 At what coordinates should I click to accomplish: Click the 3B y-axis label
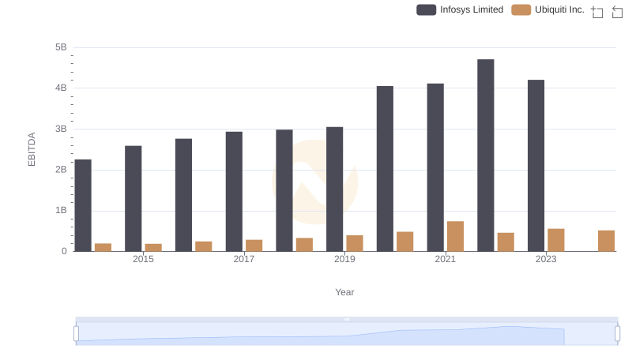pos(61,129)
